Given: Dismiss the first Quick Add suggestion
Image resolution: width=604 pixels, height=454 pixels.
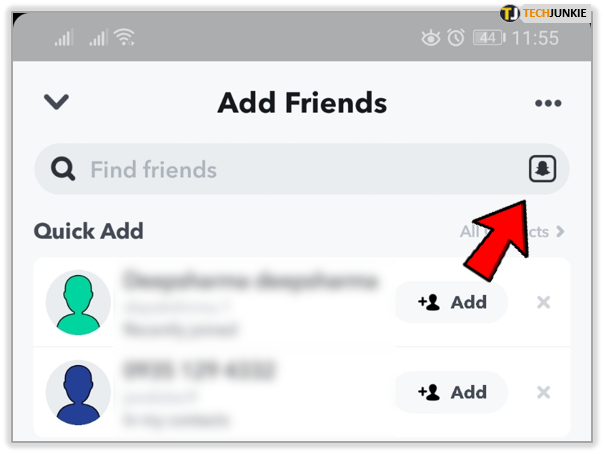Looking at the screenshot, I should tap(543, 302).
